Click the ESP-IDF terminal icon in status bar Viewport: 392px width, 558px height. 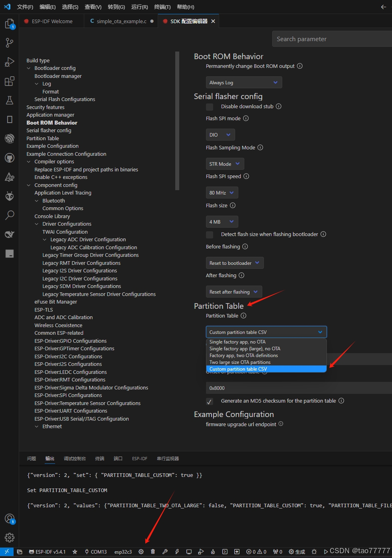[225, 552]
